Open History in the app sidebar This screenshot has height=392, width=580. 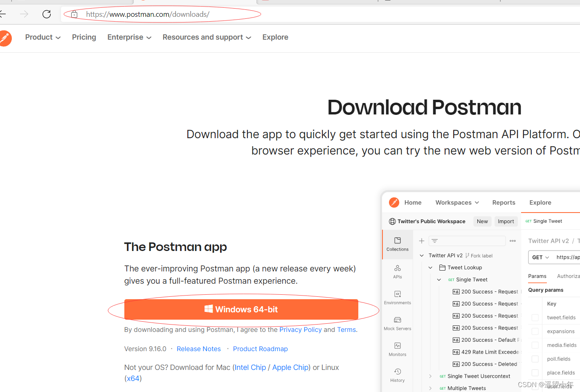click(398, 375)
